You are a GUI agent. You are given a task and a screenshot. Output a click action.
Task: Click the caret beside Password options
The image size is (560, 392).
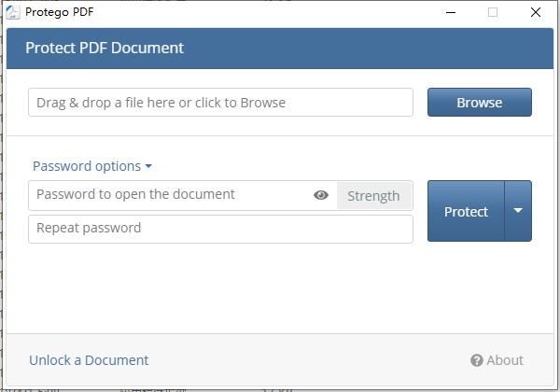click(148, 167)
